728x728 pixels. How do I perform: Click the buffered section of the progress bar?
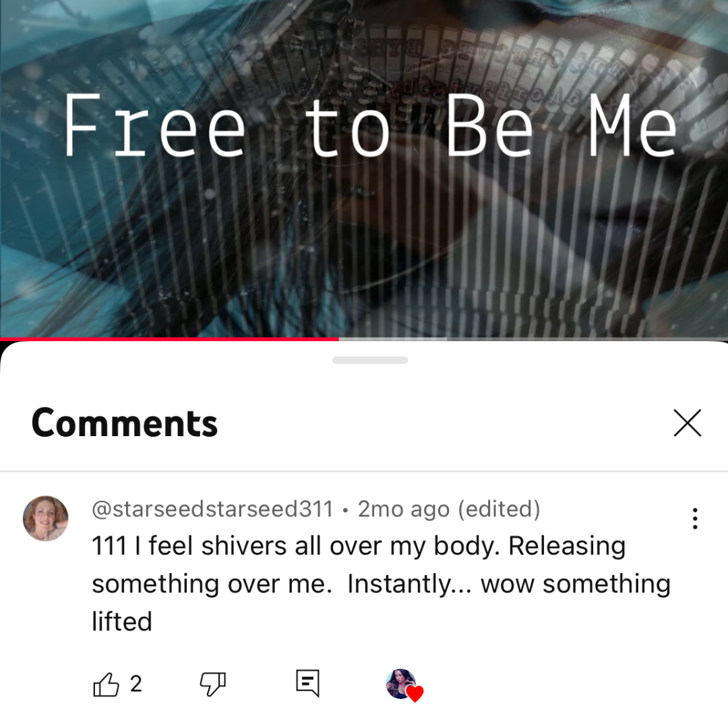(393, 339)
